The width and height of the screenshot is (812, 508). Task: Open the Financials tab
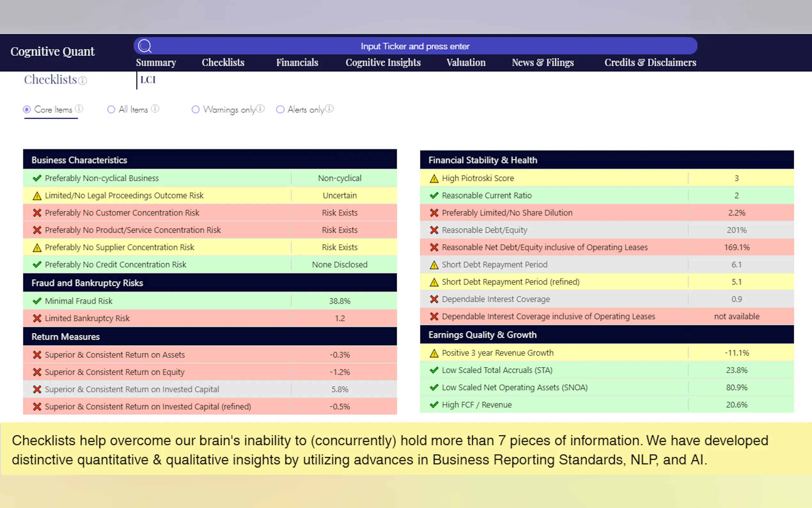(297, 62)
